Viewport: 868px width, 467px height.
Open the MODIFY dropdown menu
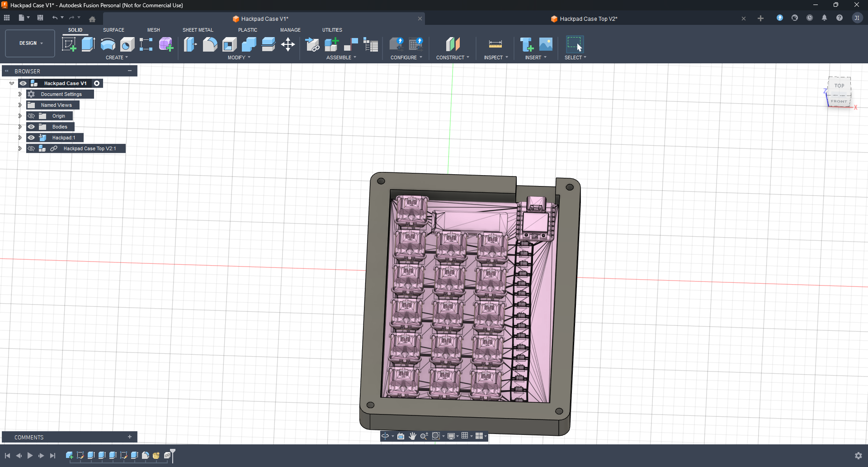pos(239,57)
